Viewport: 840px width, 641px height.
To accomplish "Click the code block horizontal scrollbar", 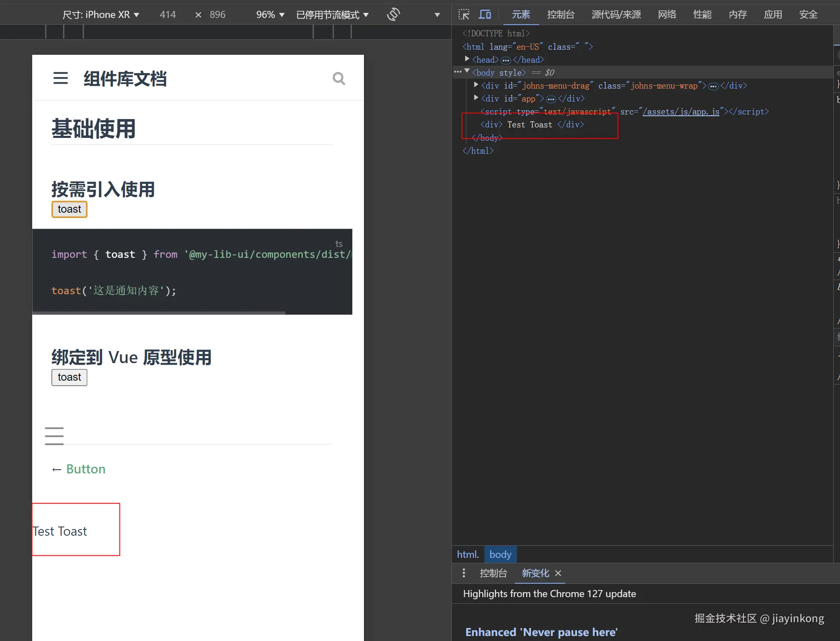I will [x=159, y=313].
